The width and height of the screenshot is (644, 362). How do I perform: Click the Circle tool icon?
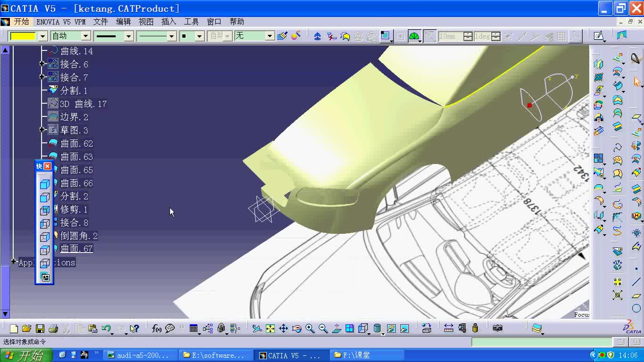636,309
